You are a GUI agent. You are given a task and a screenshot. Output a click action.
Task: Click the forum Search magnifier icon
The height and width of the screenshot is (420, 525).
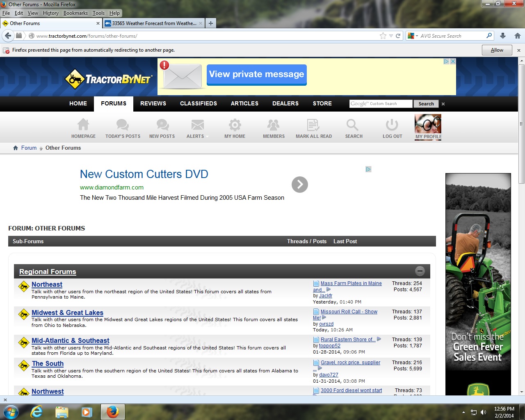point(353,125)
